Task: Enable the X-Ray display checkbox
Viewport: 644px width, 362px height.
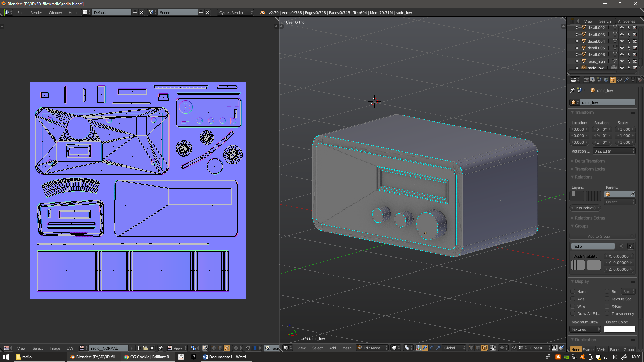Action: tap(607, 306)
